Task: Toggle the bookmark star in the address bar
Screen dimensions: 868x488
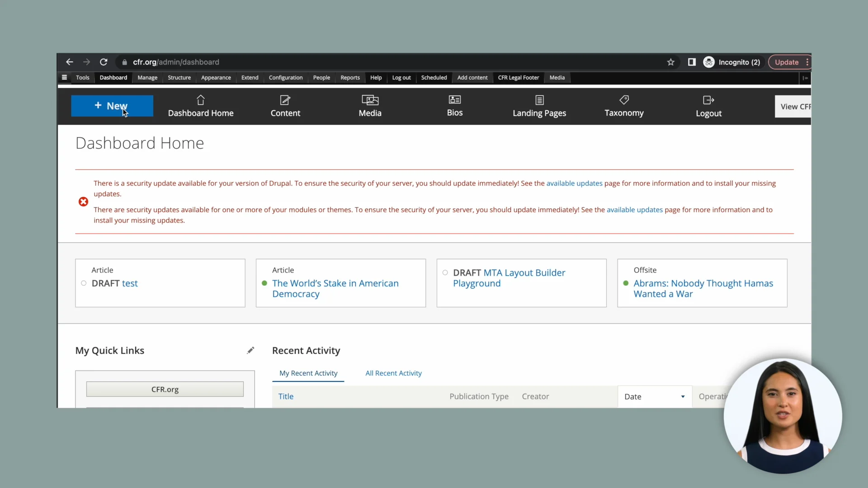Action: point(671,62)
